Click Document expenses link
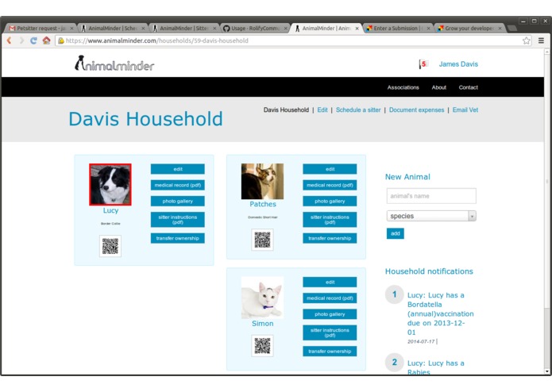552x392 pixels. tap(416, 110)
